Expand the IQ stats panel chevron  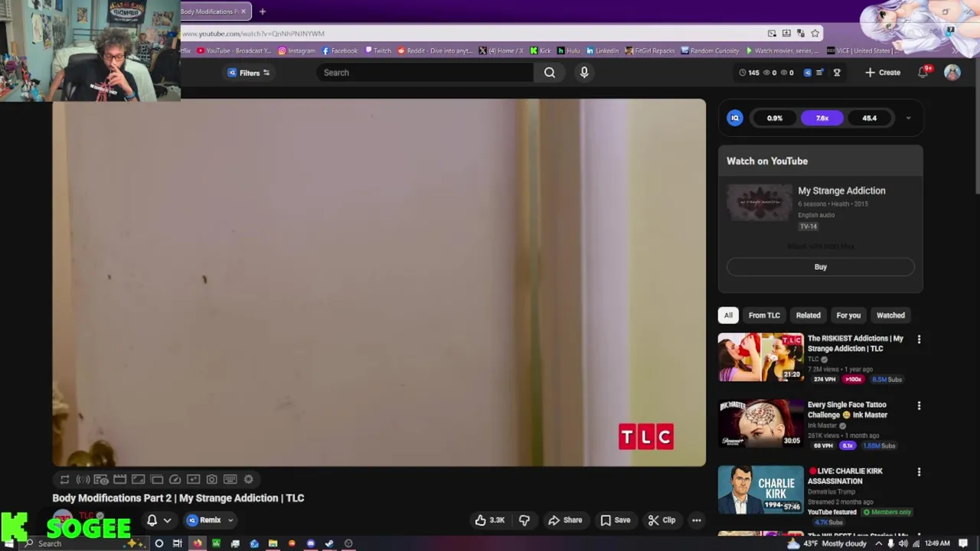coord(908,118)
